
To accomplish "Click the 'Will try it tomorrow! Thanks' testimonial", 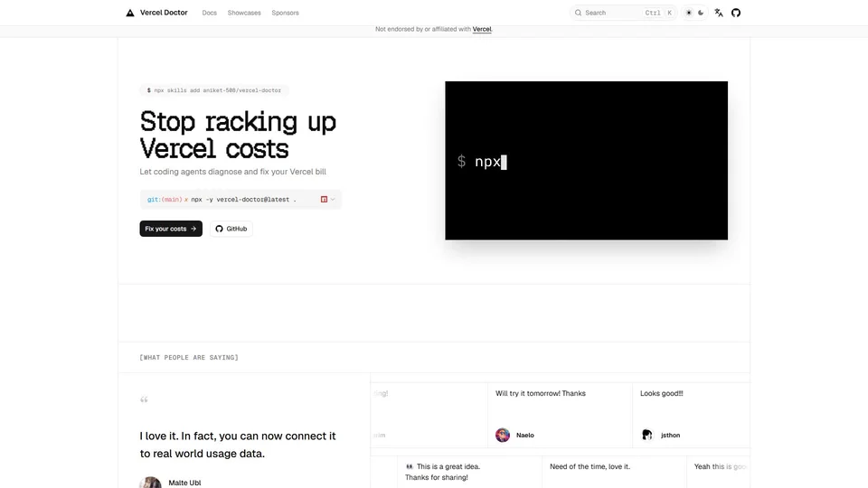I will [541, 393].
